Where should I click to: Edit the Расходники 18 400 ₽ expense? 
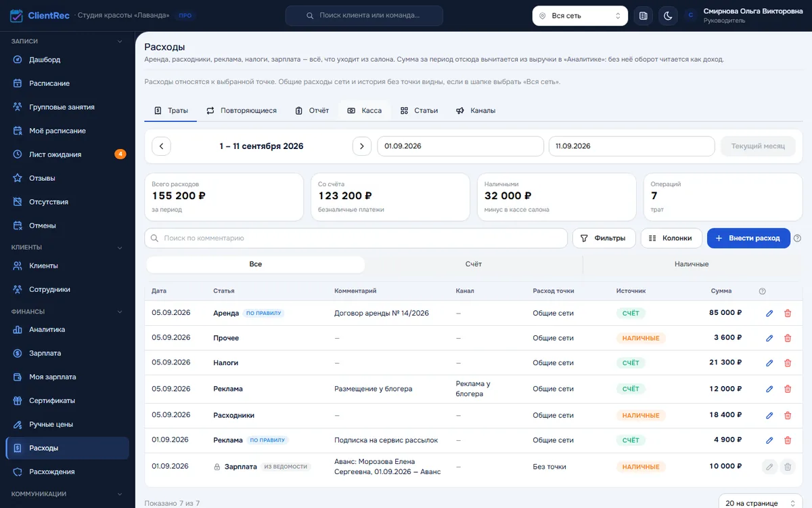tap(769, 415)
